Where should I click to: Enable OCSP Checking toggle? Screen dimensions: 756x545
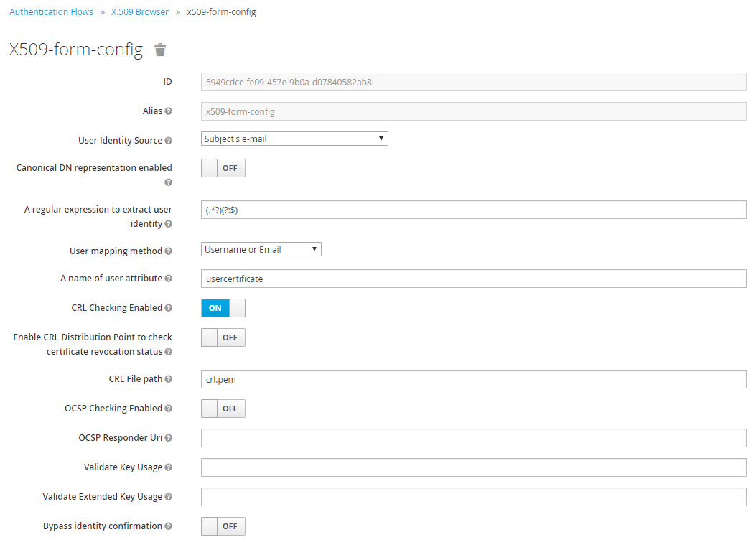coord(223,409)
